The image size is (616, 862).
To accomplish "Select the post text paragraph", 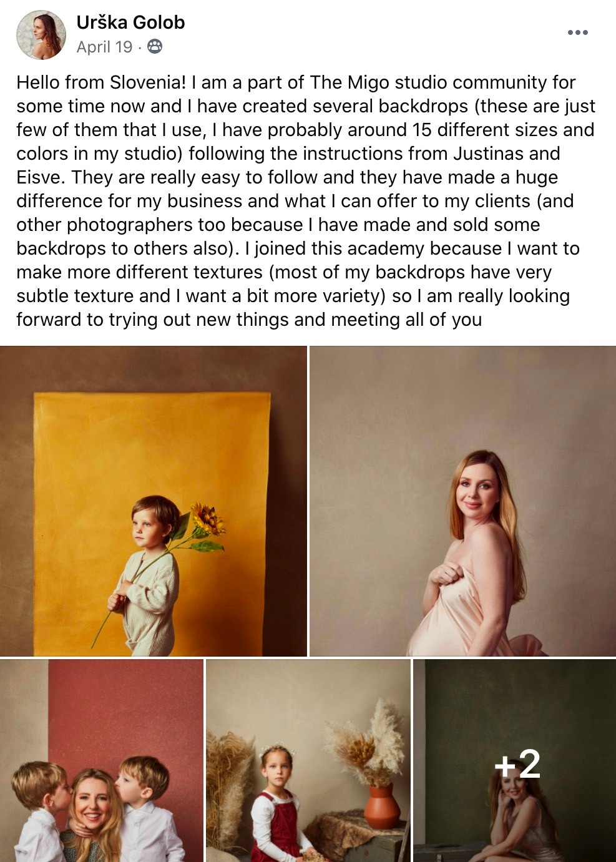I will coord(306,200).
